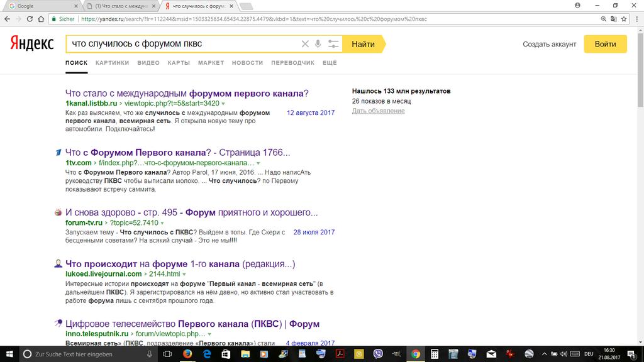Viewport: 644px width, 362px height.
Task: Switch to the Маркет tab
Action: click(x=211, y=63)
